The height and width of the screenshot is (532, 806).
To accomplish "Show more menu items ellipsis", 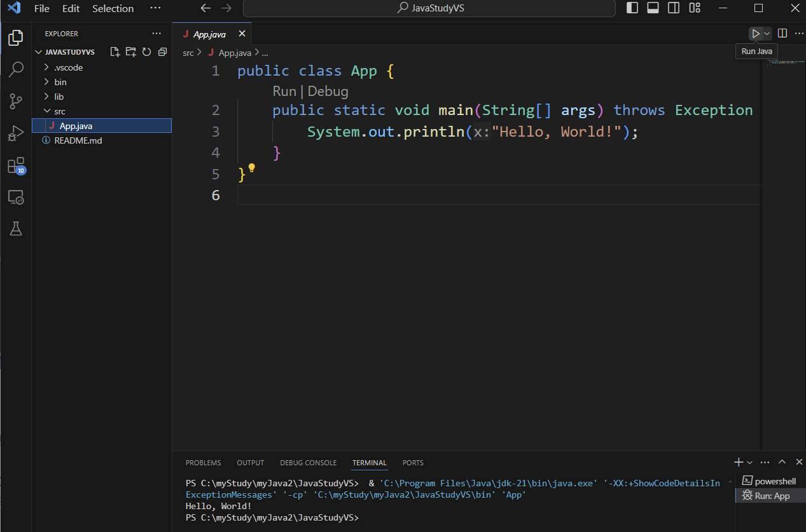I will pyautogui.click(x=155, y=8).
